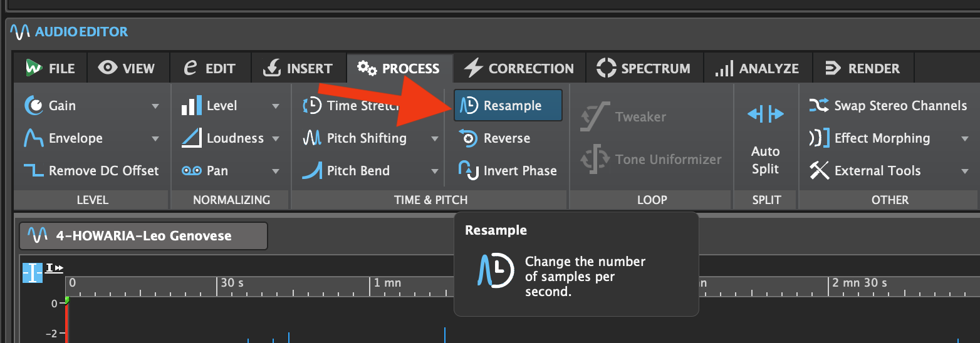Expand the Effect Morphing dropdown arrow

point(965,138)
